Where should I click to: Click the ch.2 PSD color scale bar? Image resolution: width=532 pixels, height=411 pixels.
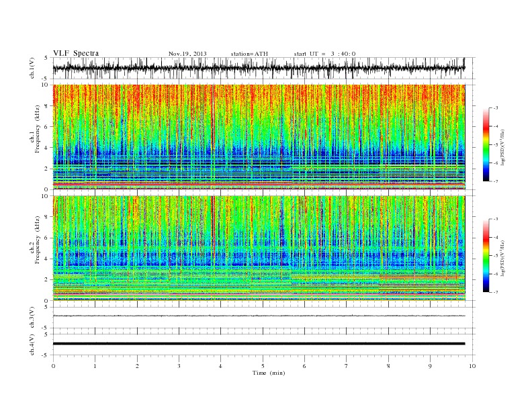pos(486,255)
